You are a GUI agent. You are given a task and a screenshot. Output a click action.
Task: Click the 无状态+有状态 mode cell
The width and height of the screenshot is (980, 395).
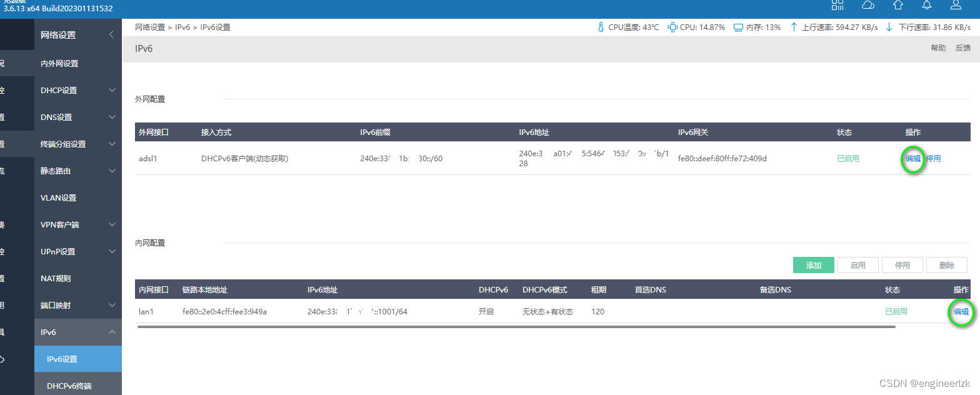[x=547, y=311]
